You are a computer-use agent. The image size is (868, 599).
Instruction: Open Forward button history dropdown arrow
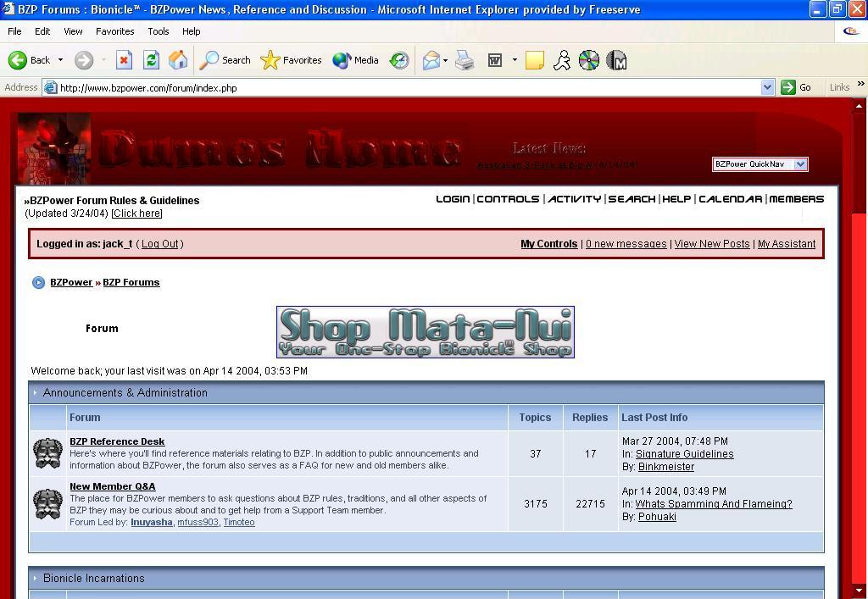point(103,60)
